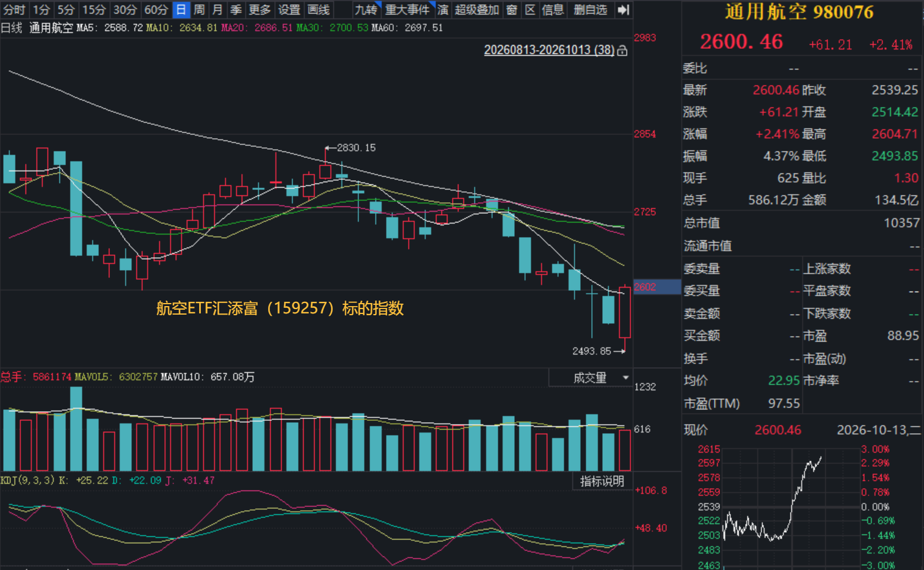Click the MA30 value 2700.53
Viewport: 924px width, 570px height.
tap(349, 28)
